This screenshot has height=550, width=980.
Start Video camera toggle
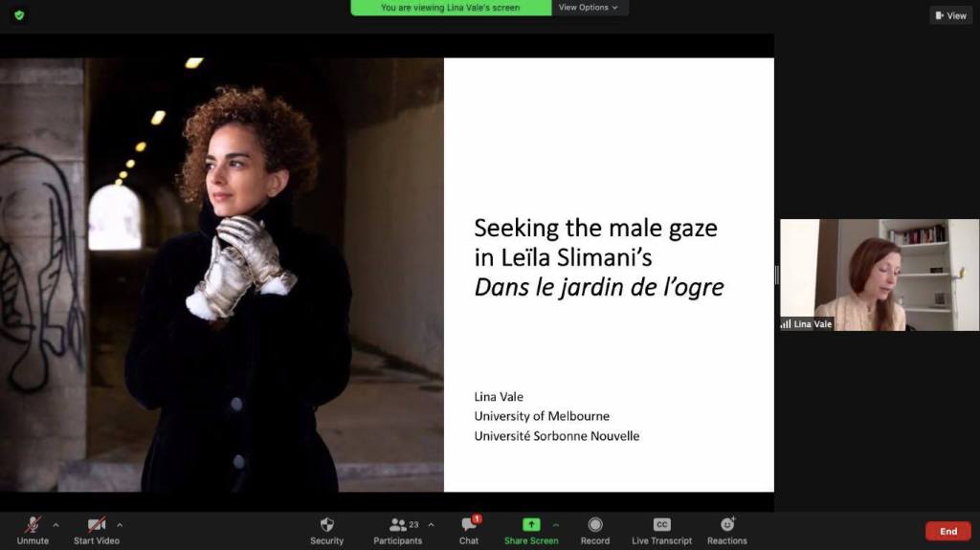point(96,525)
